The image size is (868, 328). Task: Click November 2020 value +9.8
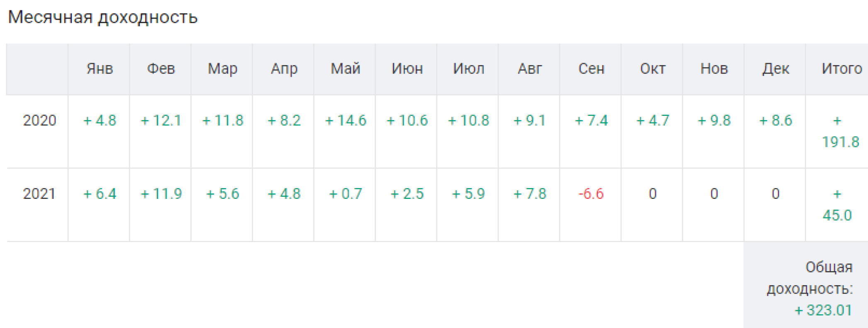[x=714, y=120]
